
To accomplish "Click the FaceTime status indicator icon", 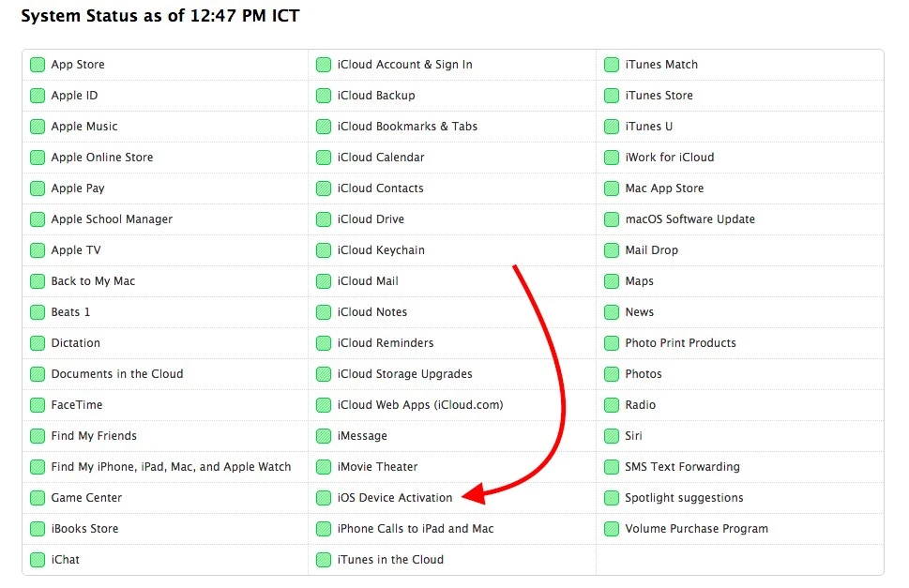I will point(38,405).
